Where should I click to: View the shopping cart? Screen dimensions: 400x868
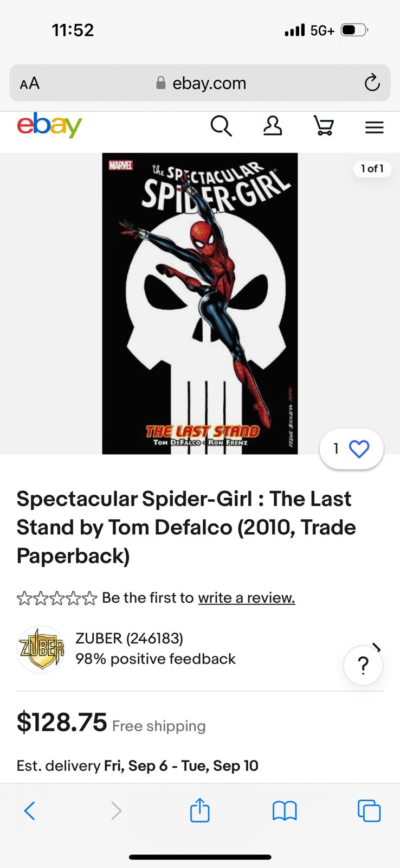point(324,126)
